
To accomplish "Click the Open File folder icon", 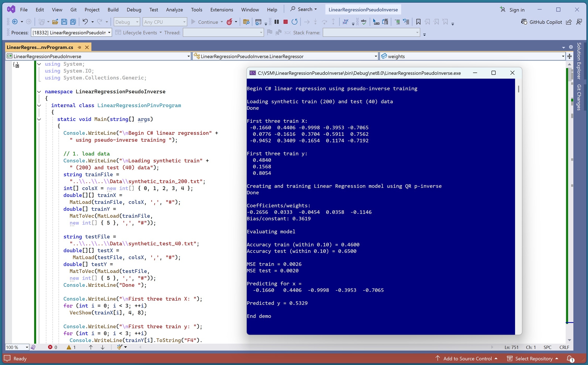I will 55,22.
